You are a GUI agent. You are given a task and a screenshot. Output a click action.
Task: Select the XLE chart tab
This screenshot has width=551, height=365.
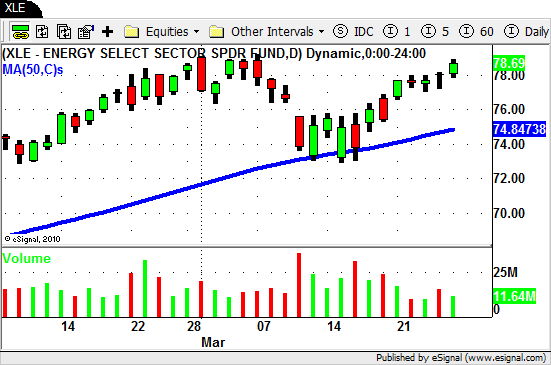click(x=18, y=8)
